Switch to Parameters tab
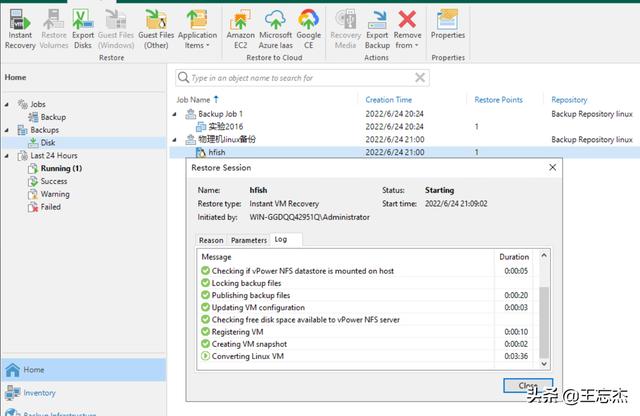The image size is (640, 416). coord(249,240)
